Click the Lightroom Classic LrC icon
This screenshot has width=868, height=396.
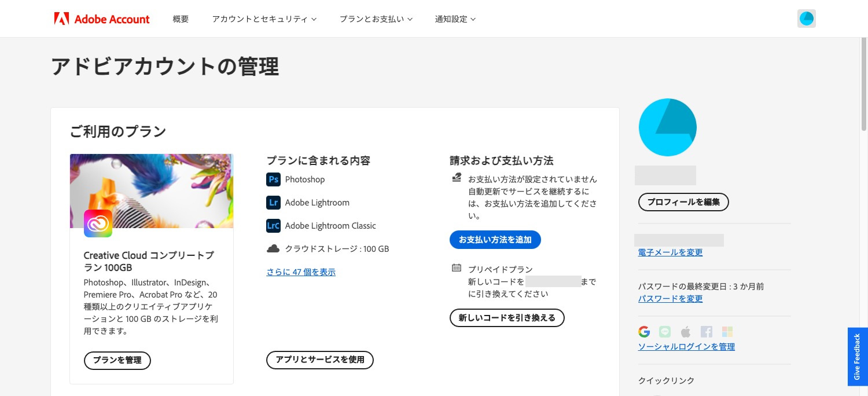pyautogui.click(x=273, y=226)
